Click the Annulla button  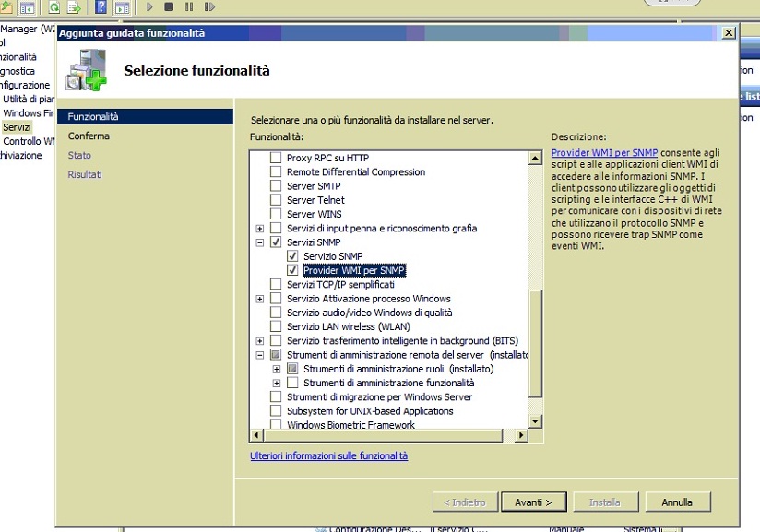click(x=677, y=502)
